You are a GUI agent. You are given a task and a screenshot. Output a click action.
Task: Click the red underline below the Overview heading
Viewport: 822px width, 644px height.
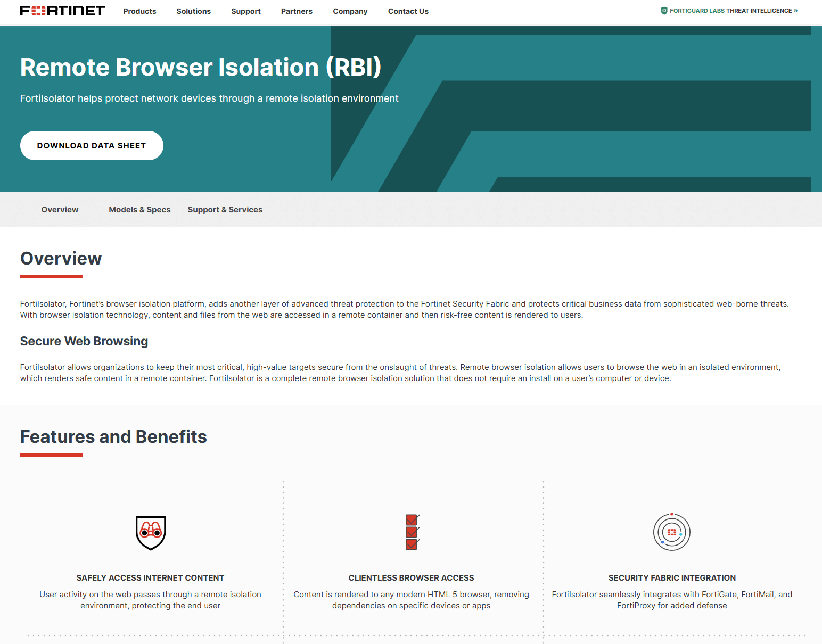click(51, 276)
